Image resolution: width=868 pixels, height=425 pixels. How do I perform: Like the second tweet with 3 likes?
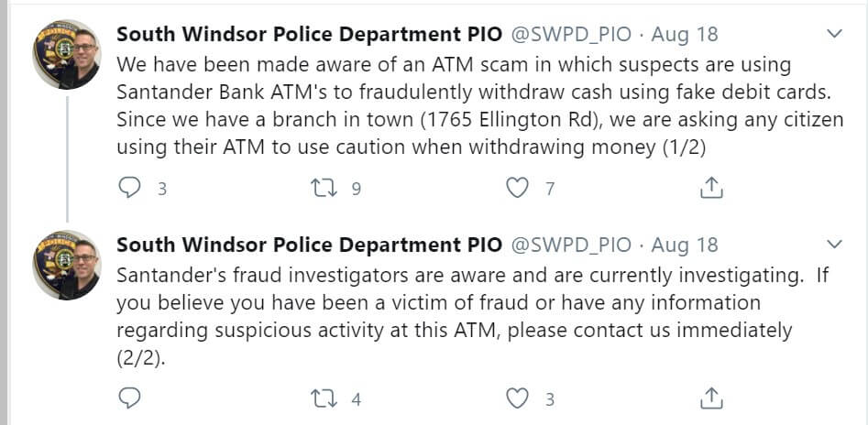click(519, 398)
